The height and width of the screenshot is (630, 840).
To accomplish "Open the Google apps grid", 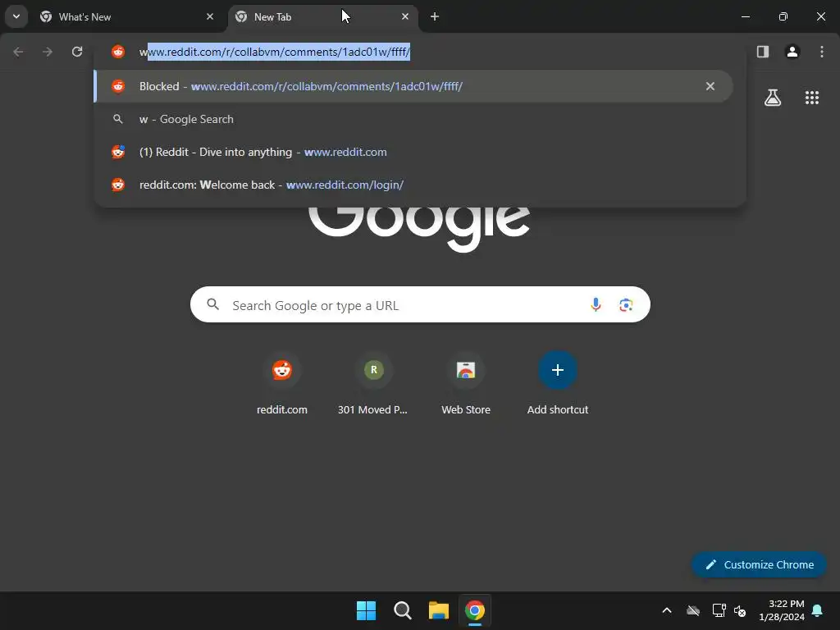I will tap(812, 98).
